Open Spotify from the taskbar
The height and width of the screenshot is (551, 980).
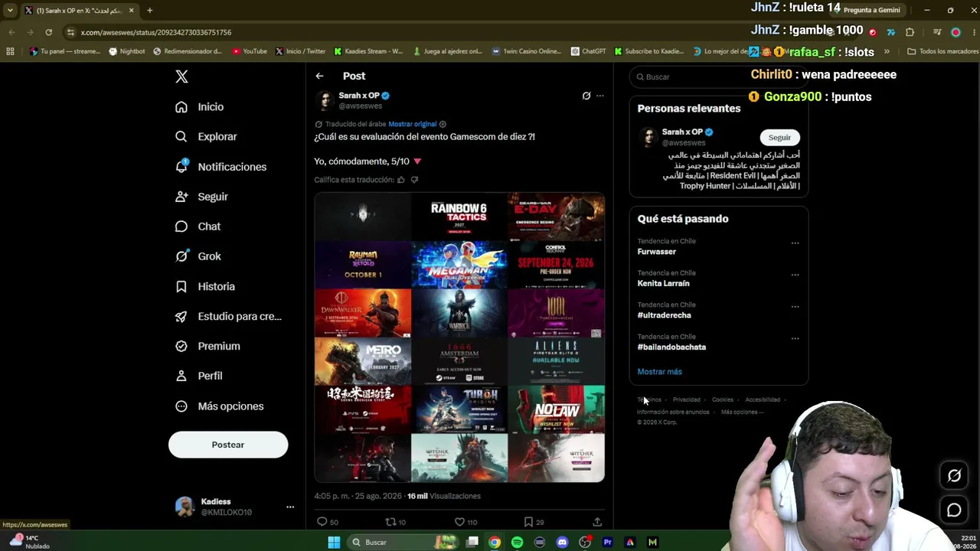(517, 543)
